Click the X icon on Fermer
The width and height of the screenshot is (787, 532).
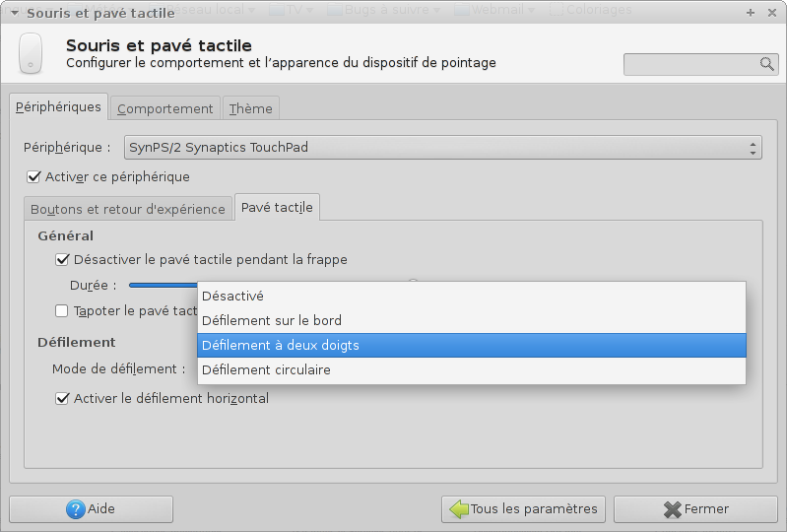pos(673,509)
